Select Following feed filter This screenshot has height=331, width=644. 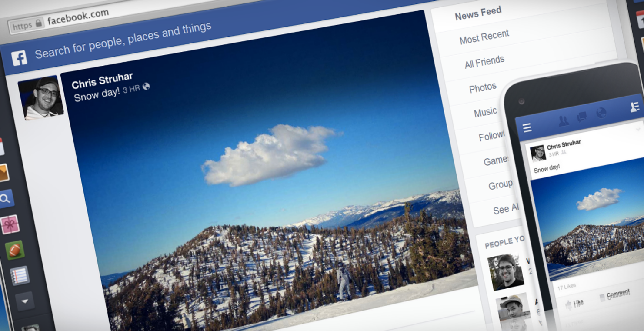pyautogui.click(x=491, y=137)
